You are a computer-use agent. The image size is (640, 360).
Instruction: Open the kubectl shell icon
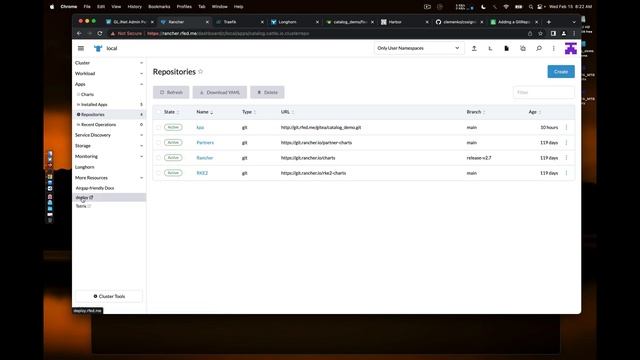(x=490, y=48)
